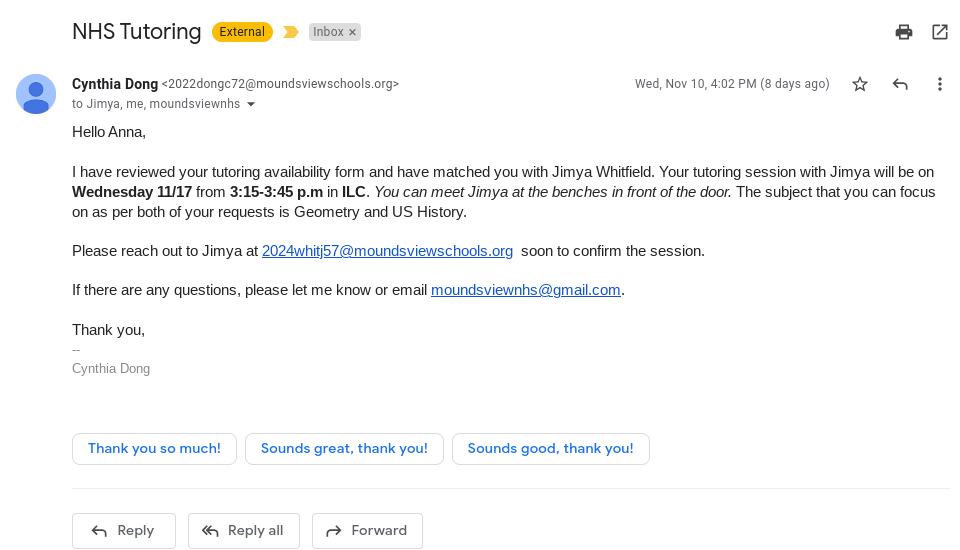Click the yellow importance marker icon
The width and height of the screenshot is (960, 550).
tap(291, 32)
